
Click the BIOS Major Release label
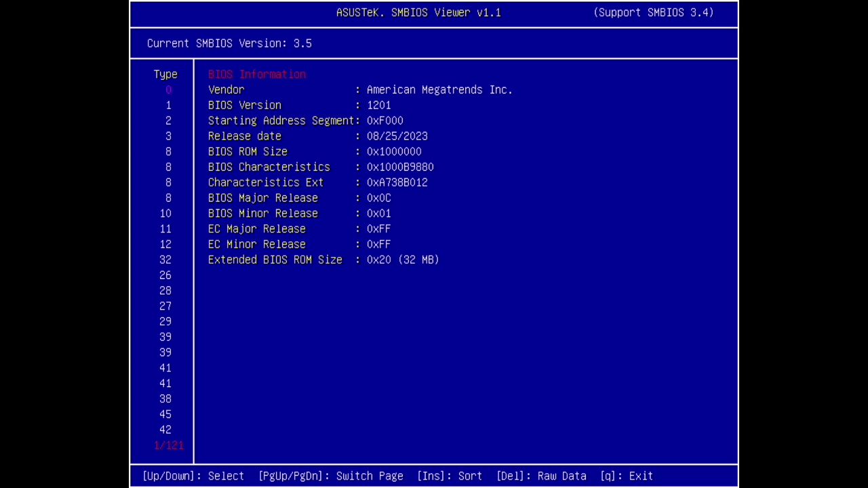coord(262,198)
